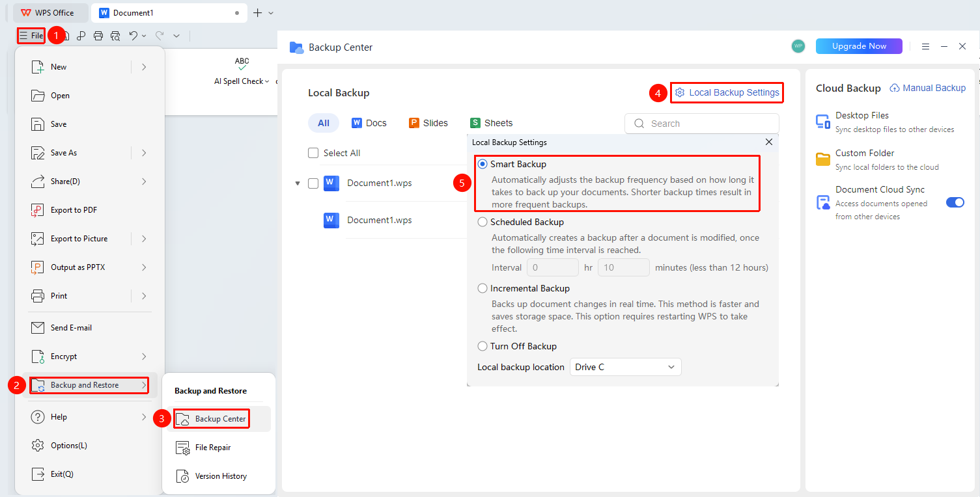Select the Turn Off Backup option
The width and height of the screenshot is (980, 497).
click(483, 346)
